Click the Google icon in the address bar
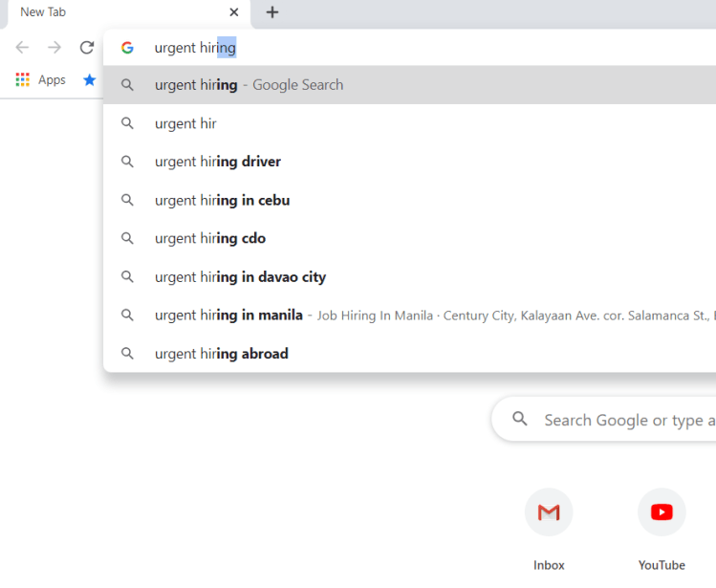 [127, 48]
